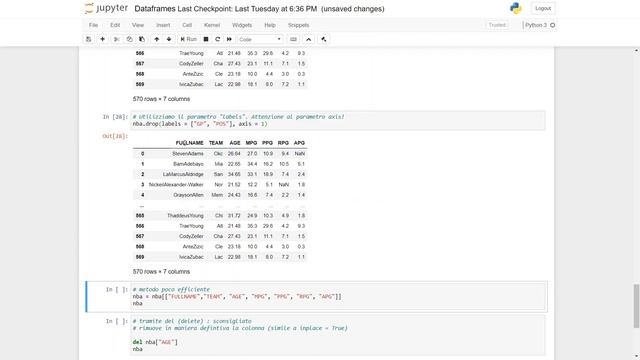Click the Python logo icon
The height and width of the screenshot is (360, 640).
pos(516,8)
